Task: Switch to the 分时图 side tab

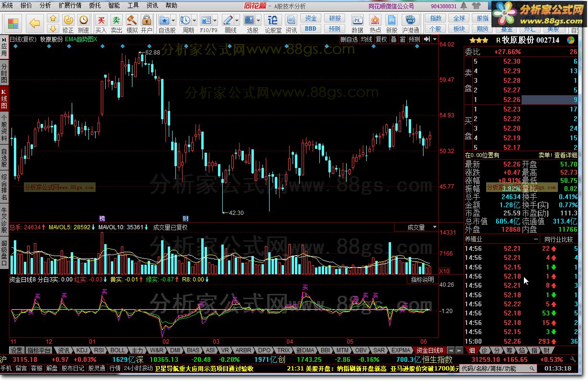Action: (4, 73)
